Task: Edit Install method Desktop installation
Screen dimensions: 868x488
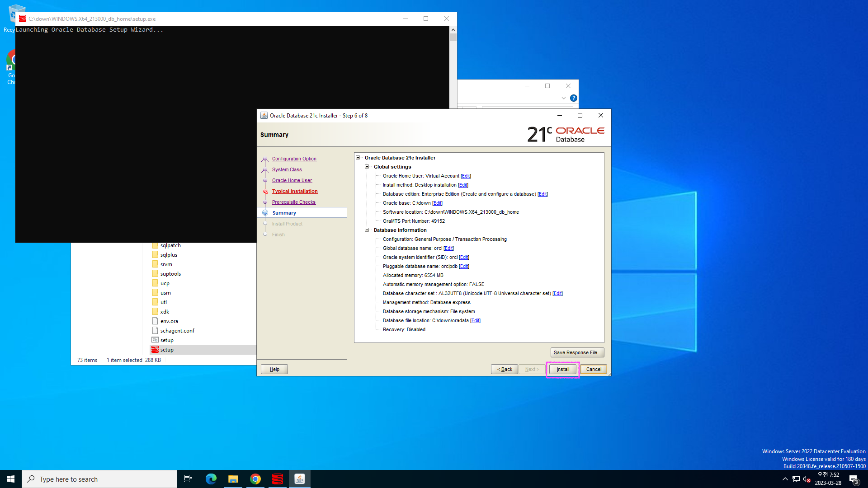Action: coord(463,185)
